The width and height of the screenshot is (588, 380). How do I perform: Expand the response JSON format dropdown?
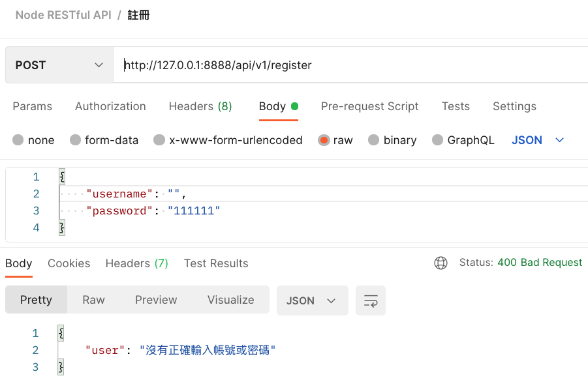click(313, 300)
